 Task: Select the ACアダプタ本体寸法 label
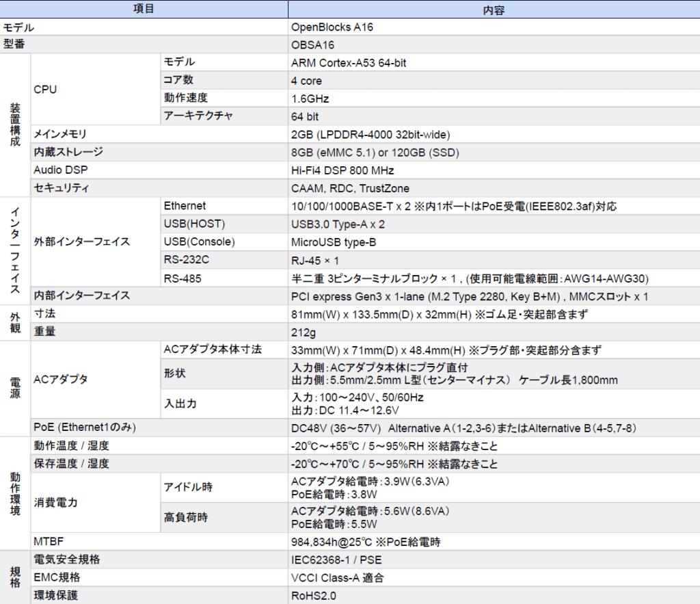tap(213, 350)
